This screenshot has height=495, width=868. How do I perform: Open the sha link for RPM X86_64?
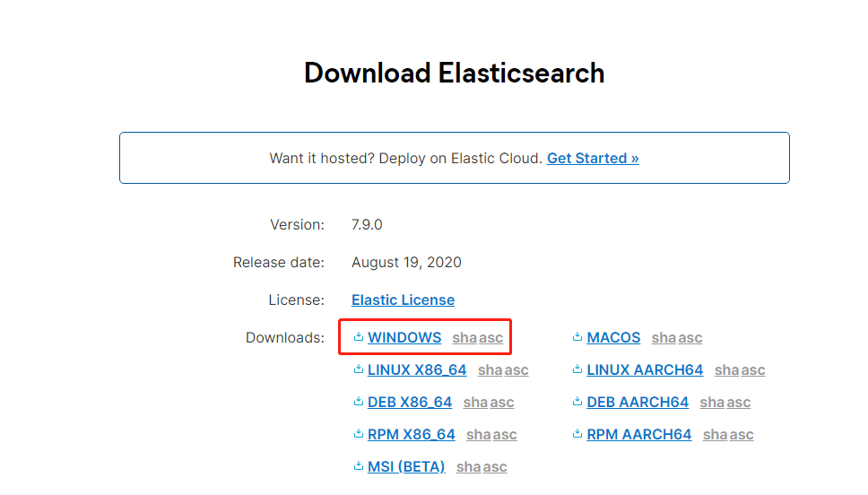click(x=478, y=435)
